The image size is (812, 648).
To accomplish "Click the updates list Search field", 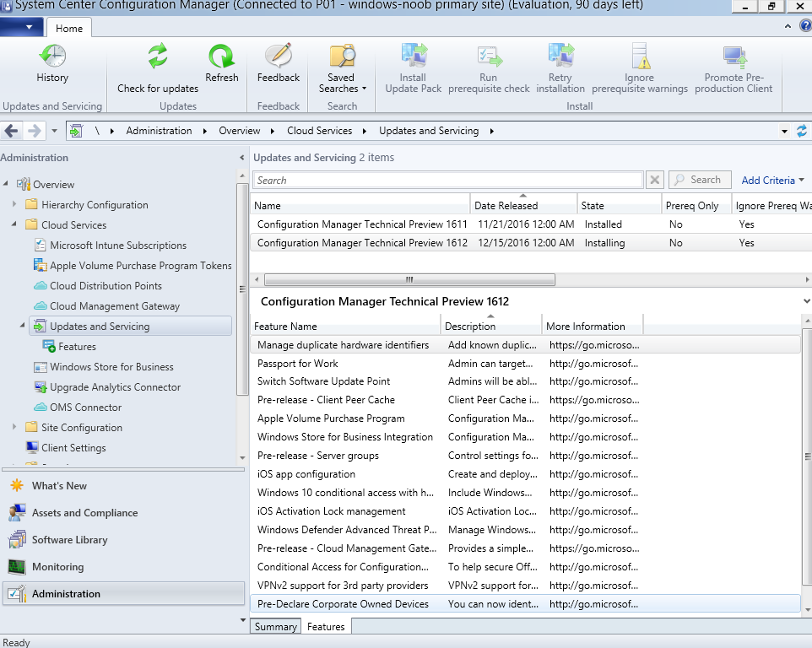I will pyautogui.click(x=448, y=180).
